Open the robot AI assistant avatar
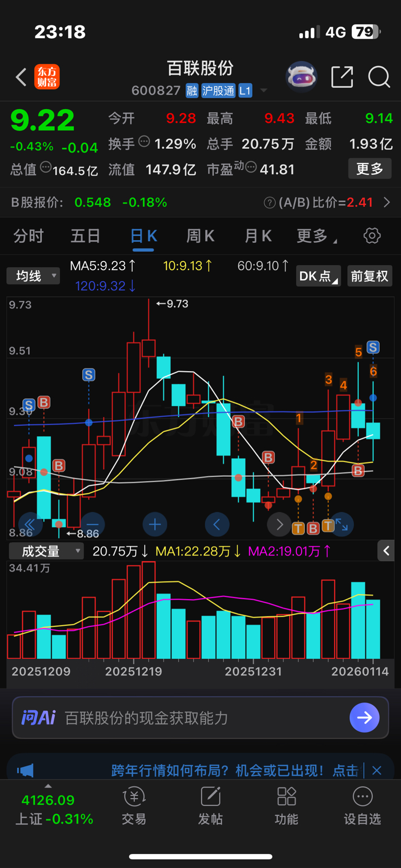Screen dimensions: 401x868 (302, 77)
